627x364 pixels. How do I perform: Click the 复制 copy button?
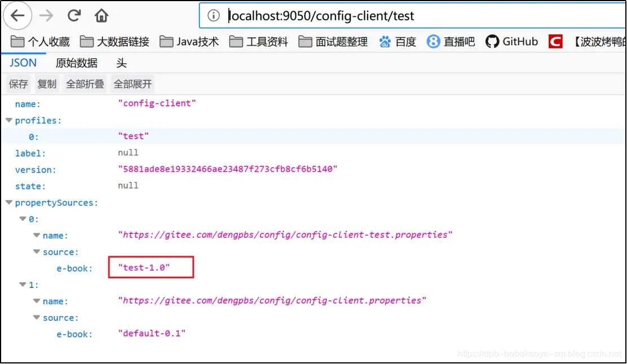click(x=47, y=84)
